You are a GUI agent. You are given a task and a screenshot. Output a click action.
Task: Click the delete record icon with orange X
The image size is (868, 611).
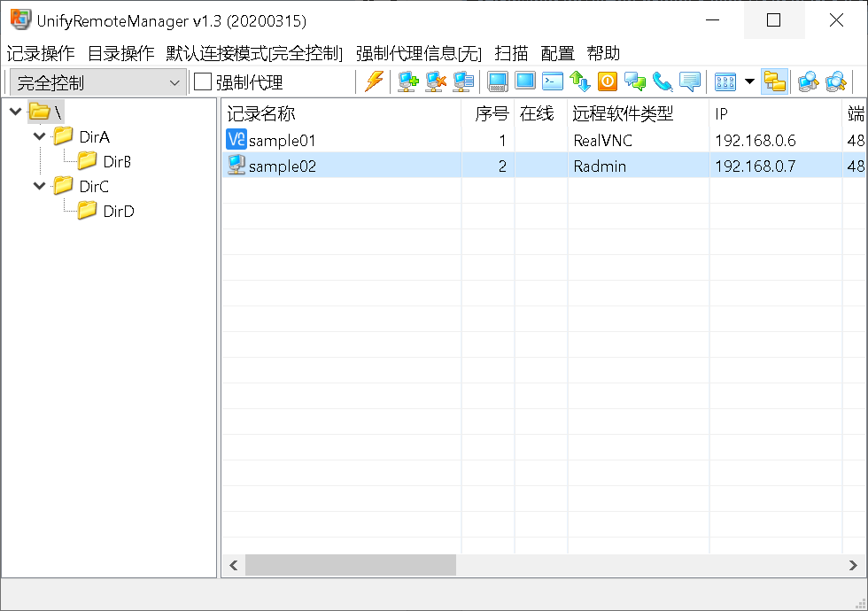[435, 82]
